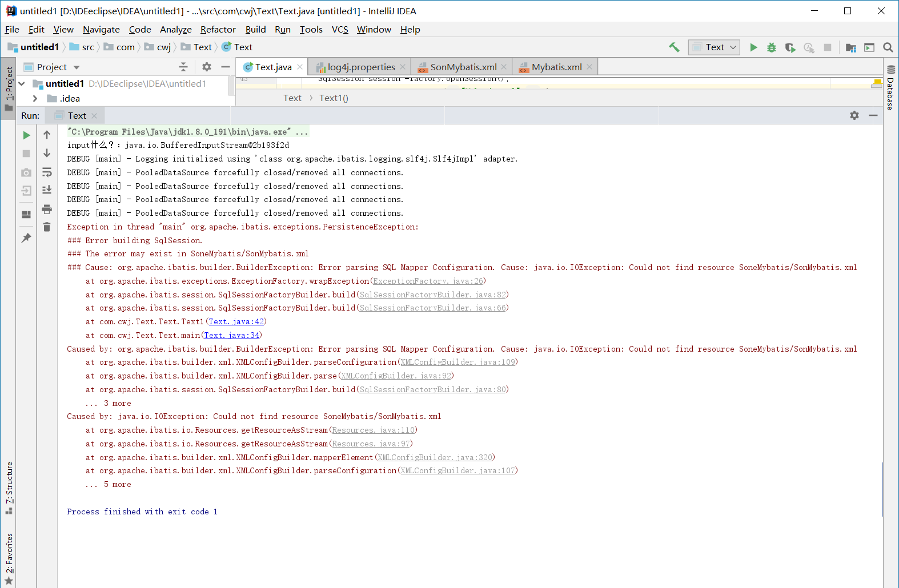This screenshot has height=588, width=899.
Task: Follow the Text.java:42 stack trace link
Action: pyautogui.click(x=236, y=322)
